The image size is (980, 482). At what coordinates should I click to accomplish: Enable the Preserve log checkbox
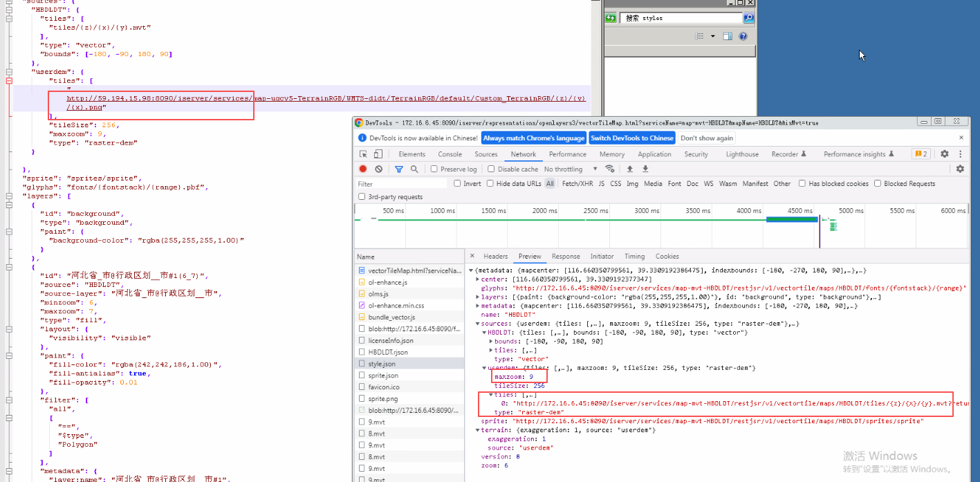tap(434, 169)
